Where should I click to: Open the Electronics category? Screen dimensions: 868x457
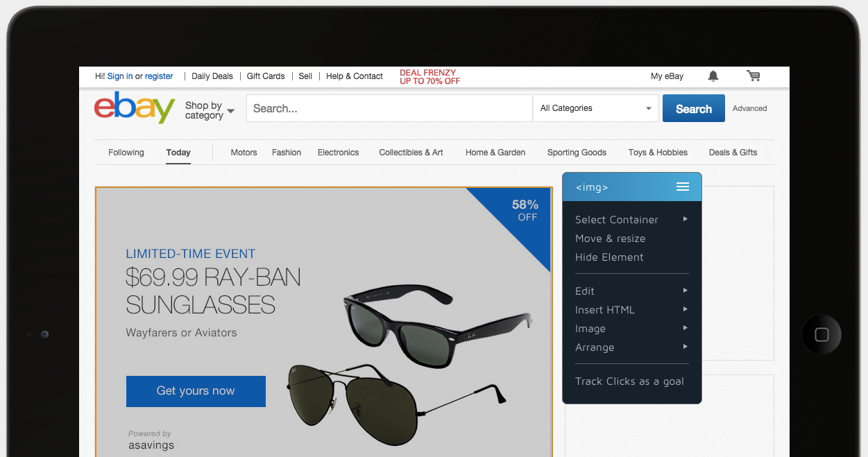(x=339, y=153)
